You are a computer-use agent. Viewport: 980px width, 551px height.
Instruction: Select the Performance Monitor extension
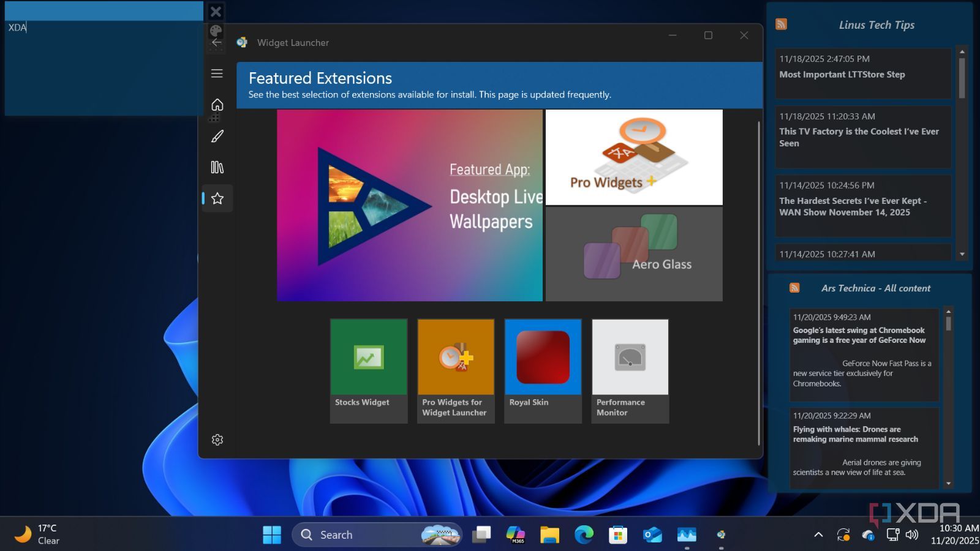630,370
